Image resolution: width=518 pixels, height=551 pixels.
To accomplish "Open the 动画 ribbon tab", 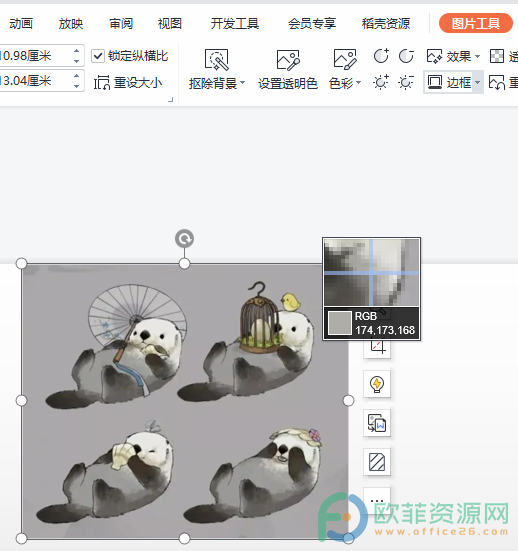I will point(21,24).
